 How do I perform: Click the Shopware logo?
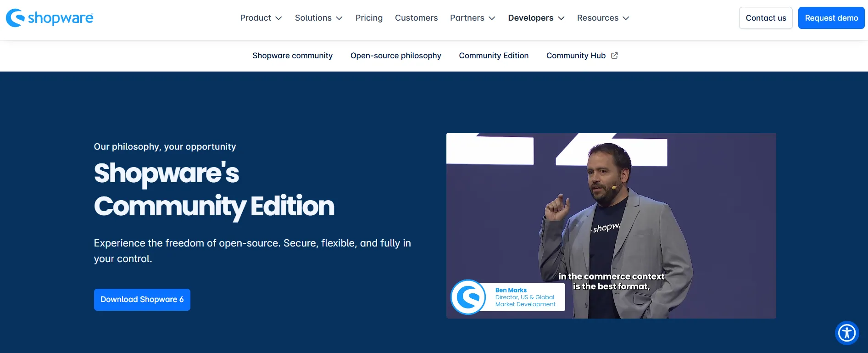(50, 18)
